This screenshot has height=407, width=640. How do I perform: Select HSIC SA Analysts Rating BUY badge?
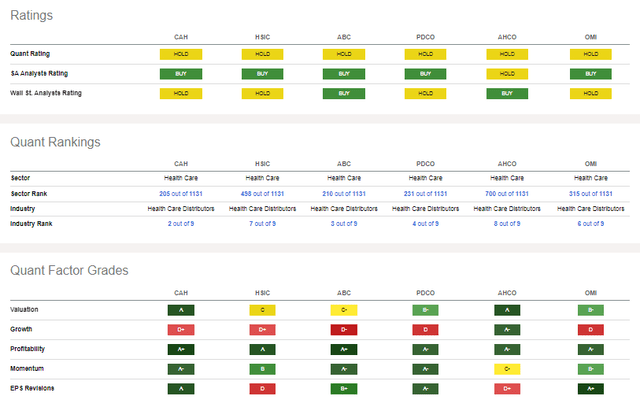262,74
